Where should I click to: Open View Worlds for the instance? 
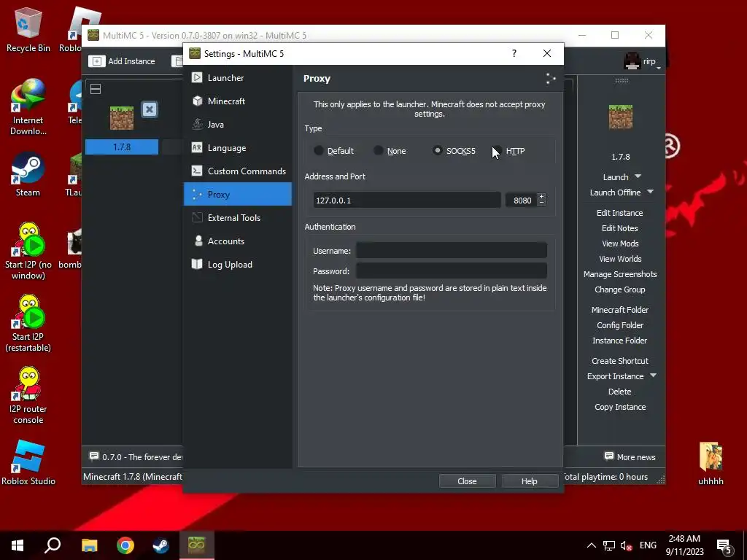[x=620, y=259]
